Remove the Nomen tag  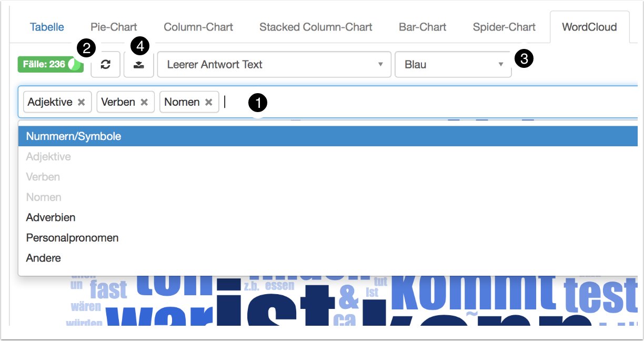click(x=208, y=102)
